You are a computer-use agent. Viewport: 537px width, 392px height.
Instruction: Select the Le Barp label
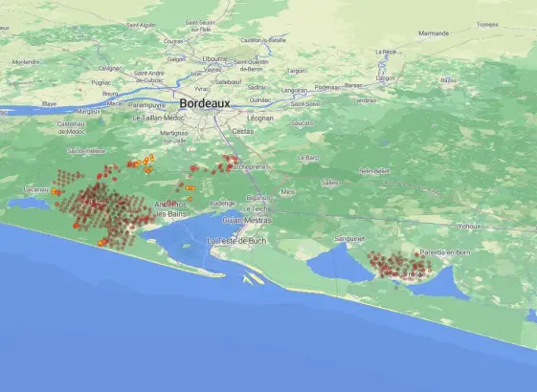[308, 158]
